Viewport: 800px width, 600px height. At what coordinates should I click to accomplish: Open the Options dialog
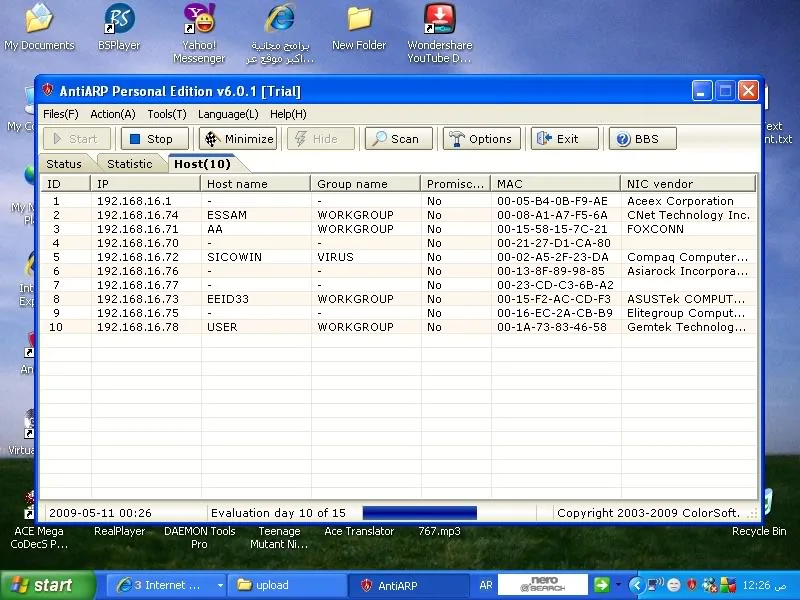coord(482,139)
